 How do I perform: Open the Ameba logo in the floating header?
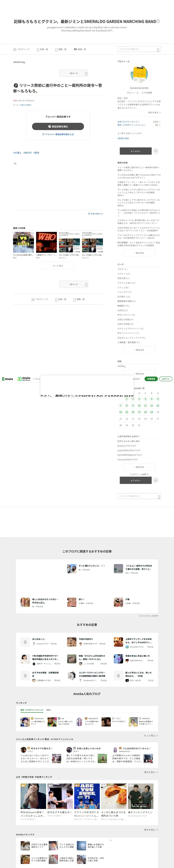pyautogui.click(x=7, y=379)
